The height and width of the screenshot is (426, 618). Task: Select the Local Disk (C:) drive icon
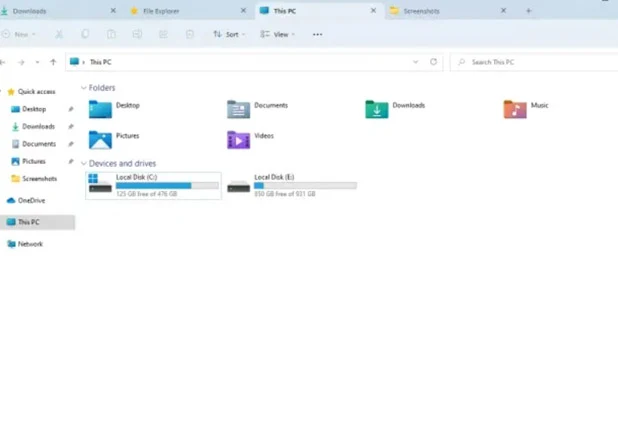100,183
